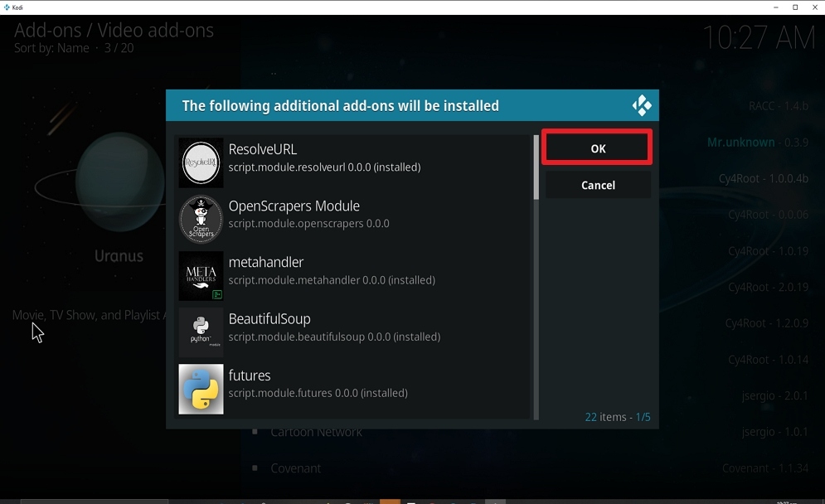Image resolution: width=825 pixels, height=504 pixels.
Task: Click the 22 items - 1/5 counter
Action: (x=618, y=417)
